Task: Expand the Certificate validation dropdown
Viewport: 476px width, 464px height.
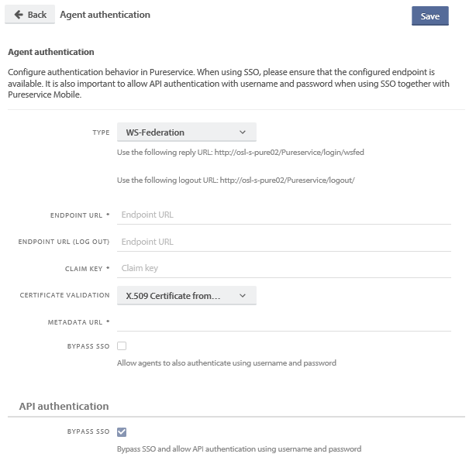Action: (x=186, y=295)
